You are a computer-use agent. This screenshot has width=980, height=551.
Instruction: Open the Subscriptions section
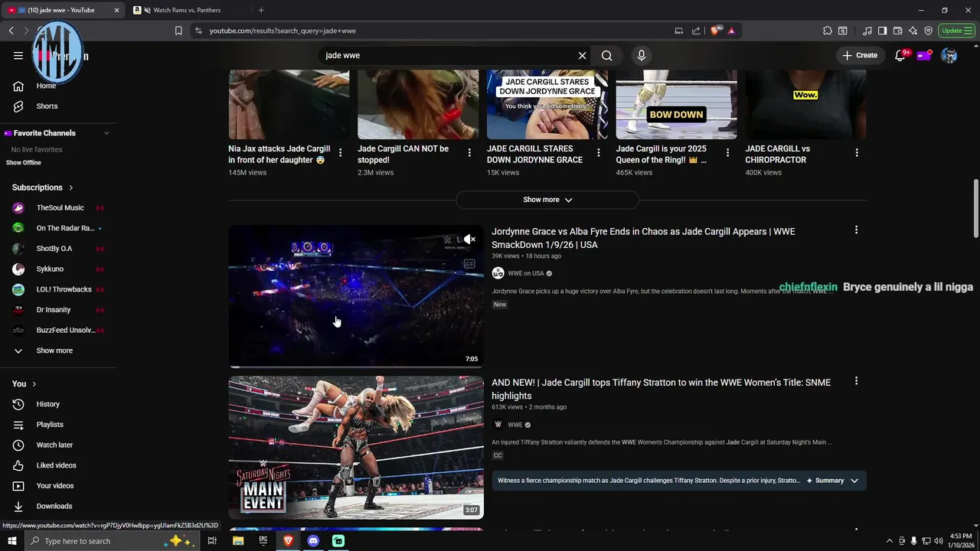click(x=43, y=187)
